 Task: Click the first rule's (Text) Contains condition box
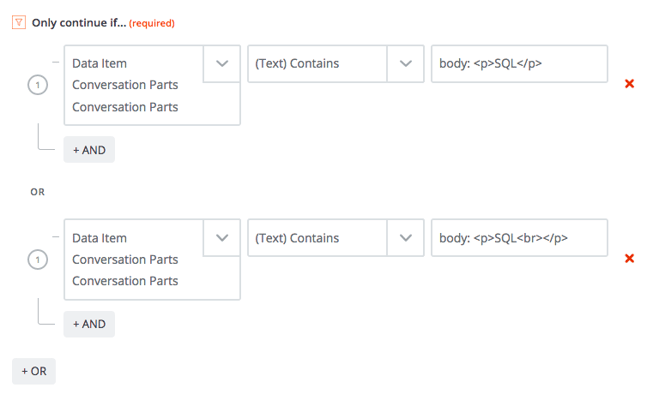click(317, 64)
